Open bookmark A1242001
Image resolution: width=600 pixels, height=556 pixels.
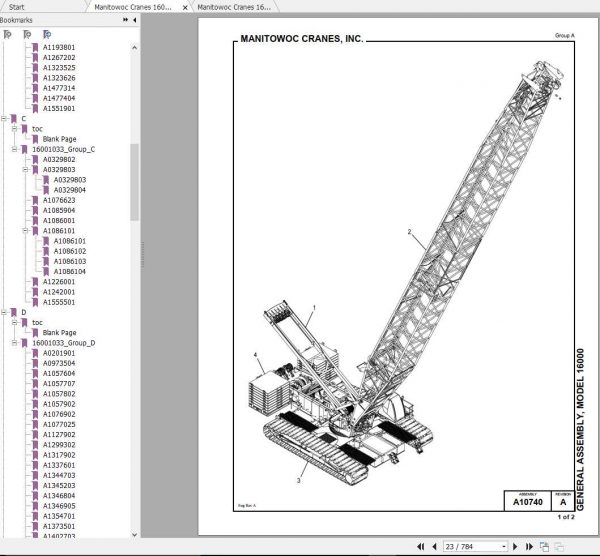point(59,292)
